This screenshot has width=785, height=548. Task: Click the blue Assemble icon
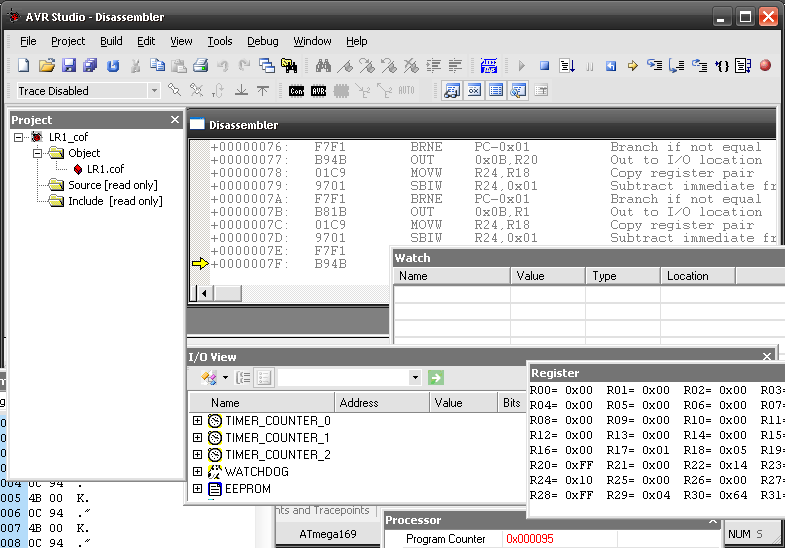(489, 66)
